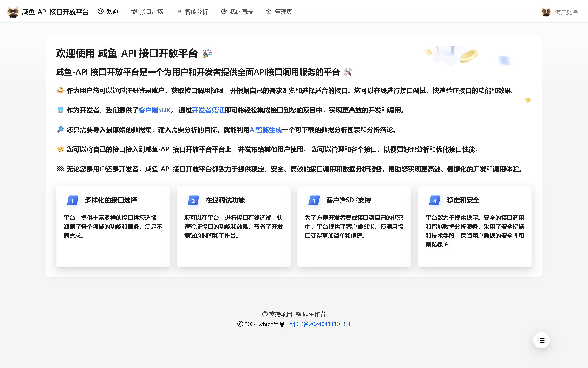Open the 演示账号 account menu
This screenshot has height=368, width=588.
click(566, 12)
